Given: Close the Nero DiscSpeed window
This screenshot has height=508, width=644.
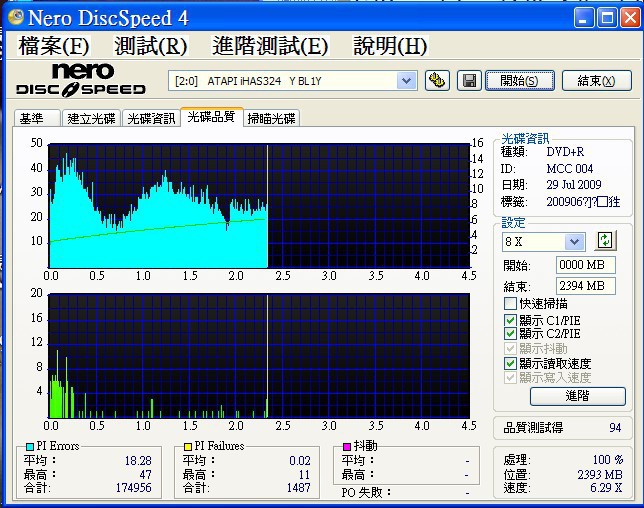Looking at the screenshot, I should 630,18.
